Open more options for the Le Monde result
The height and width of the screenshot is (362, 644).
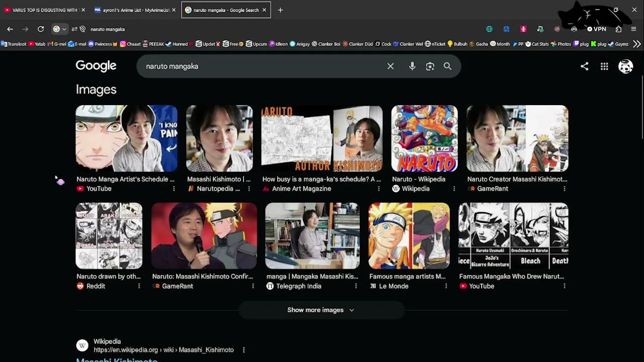point(446,286)
